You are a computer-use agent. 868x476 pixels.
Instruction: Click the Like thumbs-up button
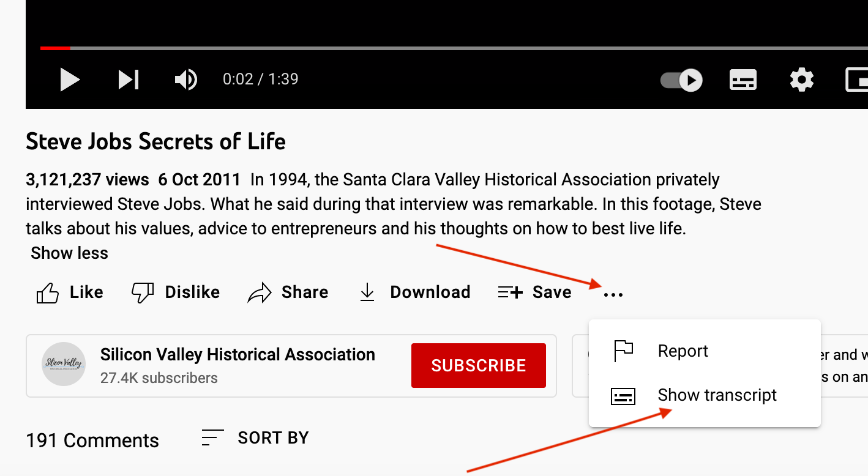pos(69,292)
